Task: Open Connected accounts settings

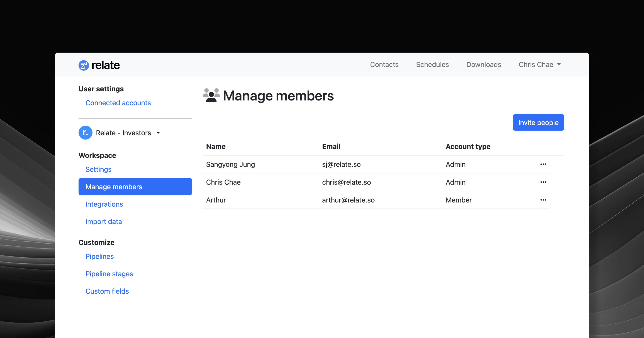Action: tap(118, 103)
